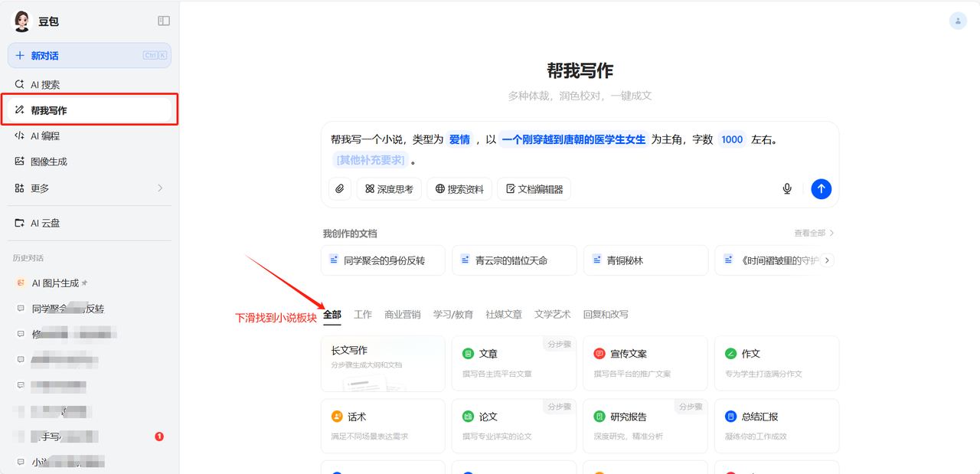Click the user profile avatar icon
Image resolution: width=980 pixels, height=474 pixels.
tap(958, 21)
